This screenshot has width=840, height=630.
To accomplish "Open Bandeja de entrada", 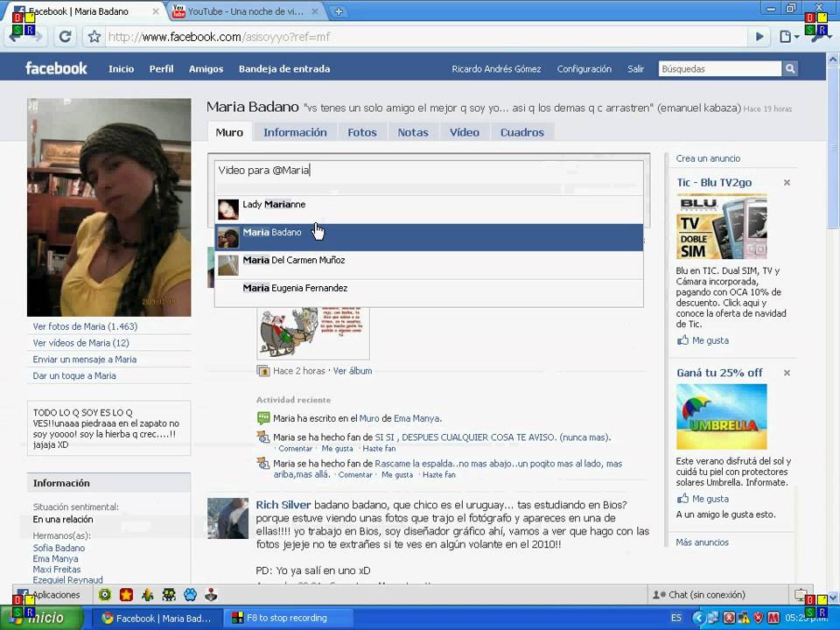I will click(284, 68).
